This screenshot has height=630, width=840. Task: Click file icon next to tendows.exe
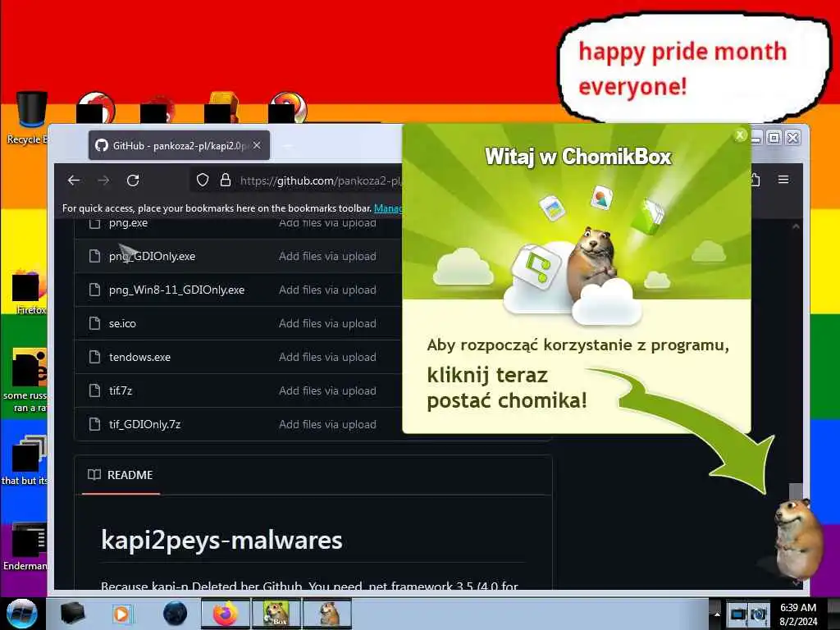[95, 358]
